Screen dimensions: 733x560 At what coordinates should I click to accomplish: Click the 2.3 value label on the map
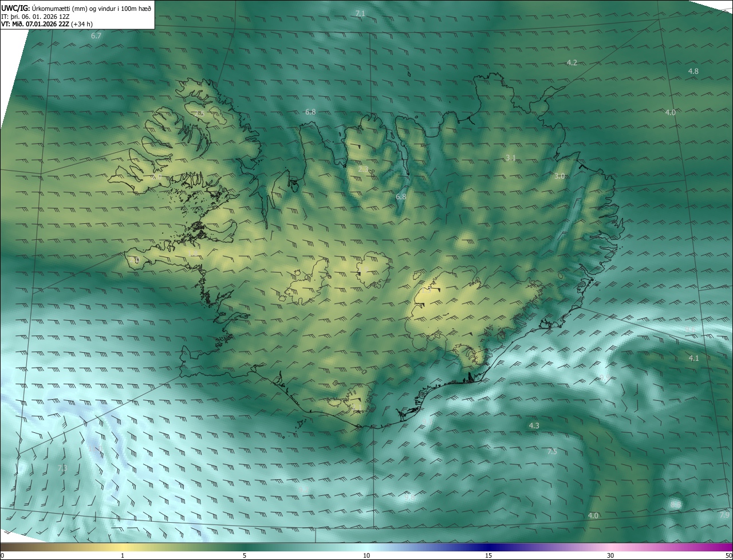click(363, 169)
